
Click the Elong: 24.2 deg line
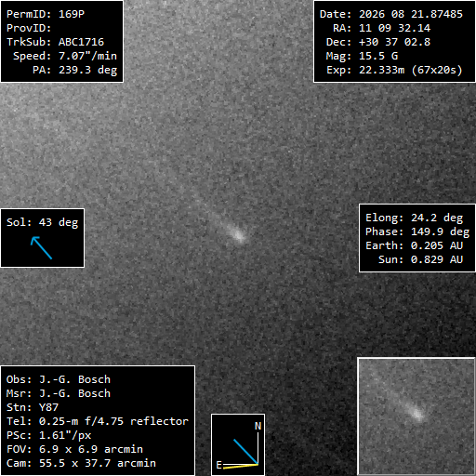click(x=415, y=218)
